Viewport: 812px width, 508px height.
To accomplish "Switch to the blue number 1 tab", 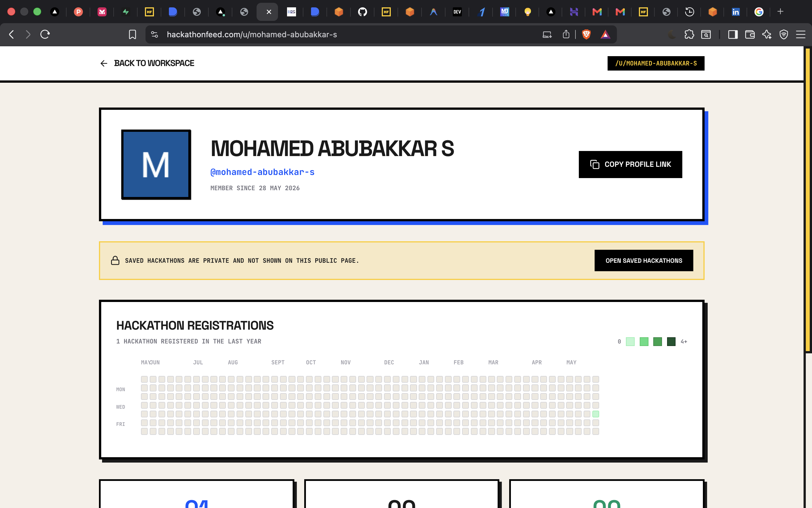I will click(482, 12).
